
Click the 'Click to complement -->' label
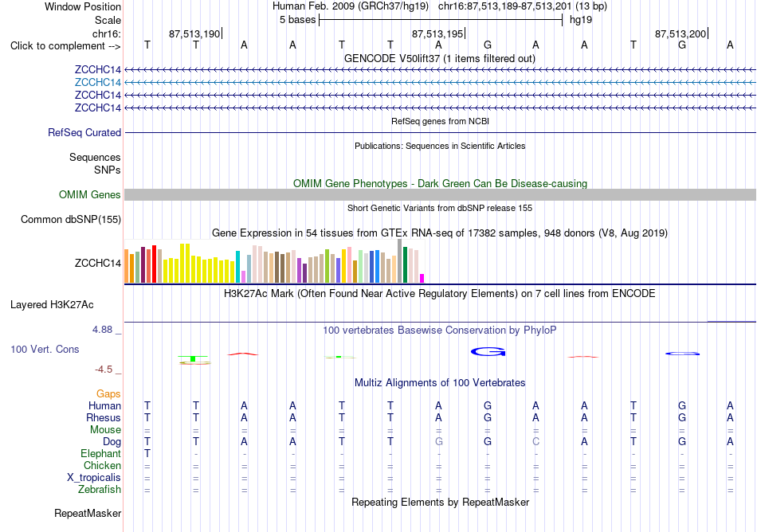coord(65,46)
